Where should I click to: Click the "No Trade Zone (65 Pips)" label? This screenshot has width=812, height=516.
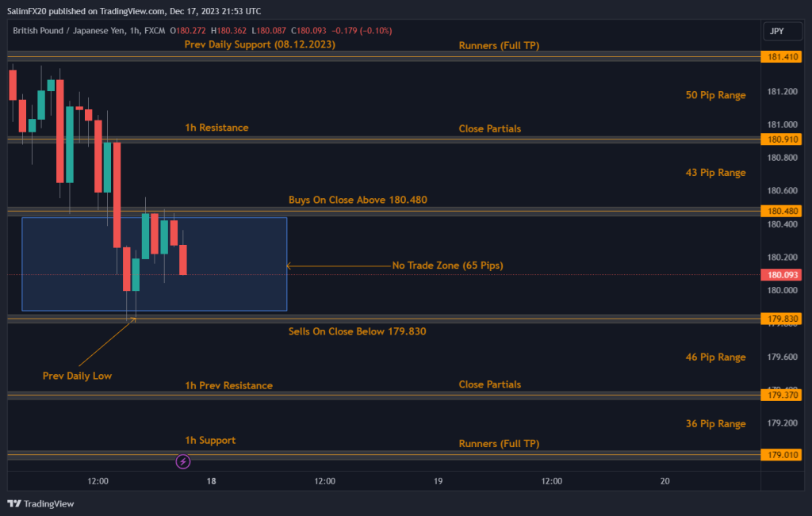click(x=447, y=265)
